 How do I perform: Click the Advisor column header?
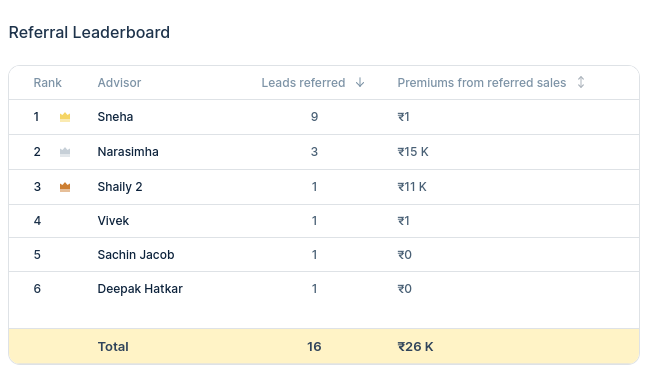click(119, 83)
